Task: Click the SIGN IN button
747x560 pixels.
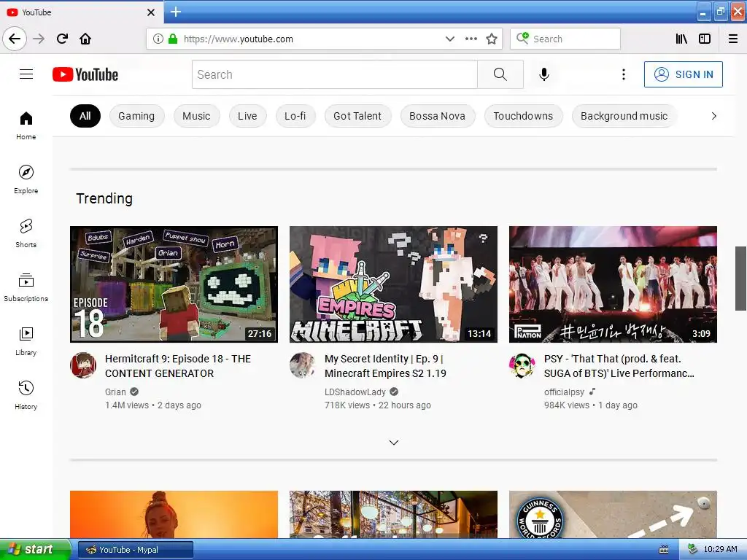Action: coord(683,74)
